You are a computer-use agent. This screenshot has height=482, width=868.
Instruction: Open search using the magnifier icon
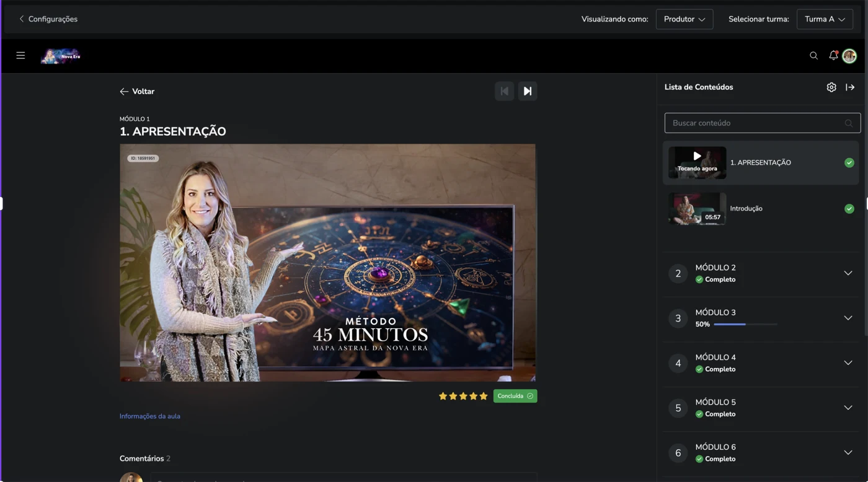coord(813,56)
